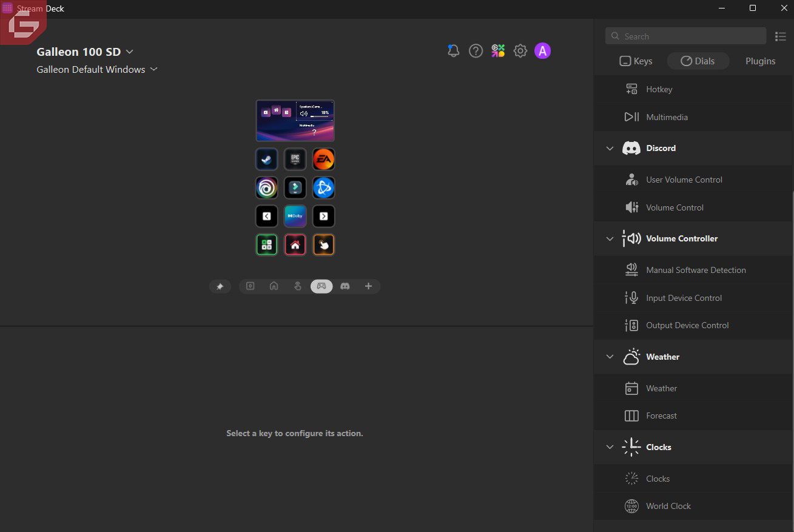794x532 pixels.
Task: Select the Ubisoft Connect key
Action: [x=266, y=188]
